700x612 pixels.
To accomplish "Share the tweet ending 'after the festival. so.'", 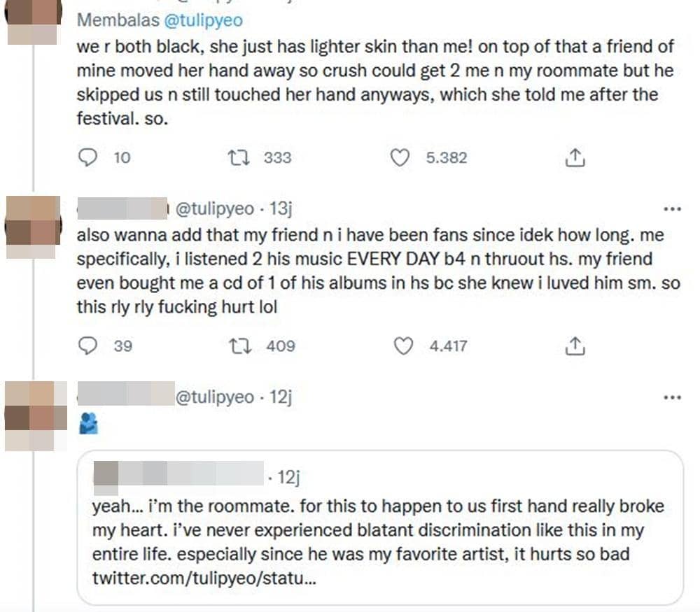I will pyautogui.click(x=575, y=158).
